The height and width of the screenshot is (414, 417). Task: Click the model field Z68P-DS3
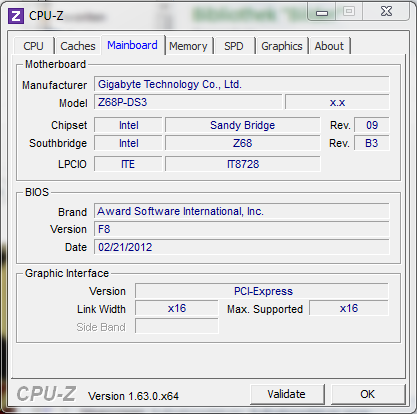click(188, 102)
